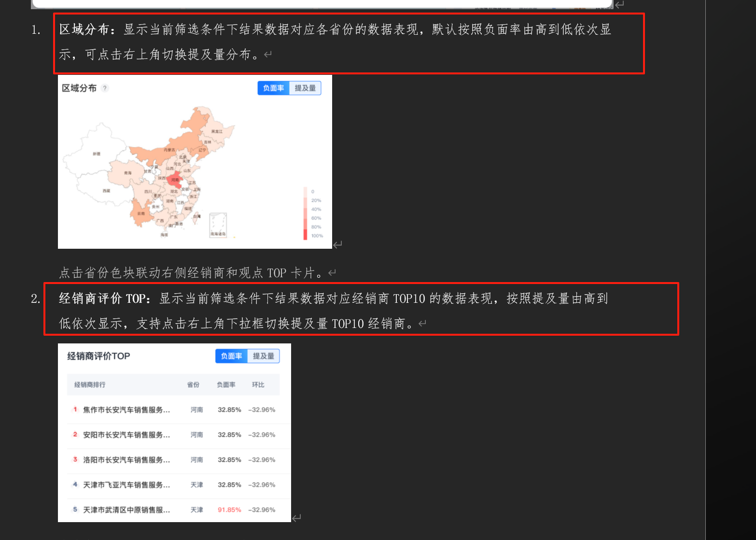Click the 100% end of map color legend

tap(306, 236)
